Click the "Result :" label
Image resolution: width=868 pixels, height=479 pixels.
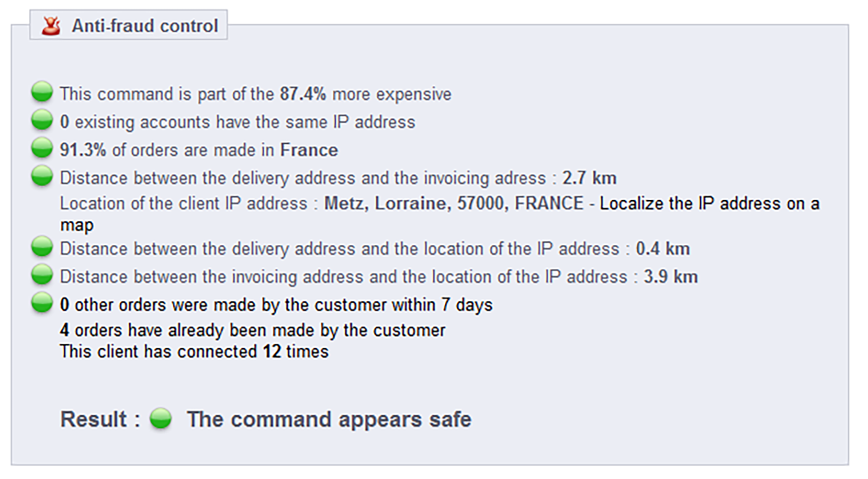click(100, 419)
